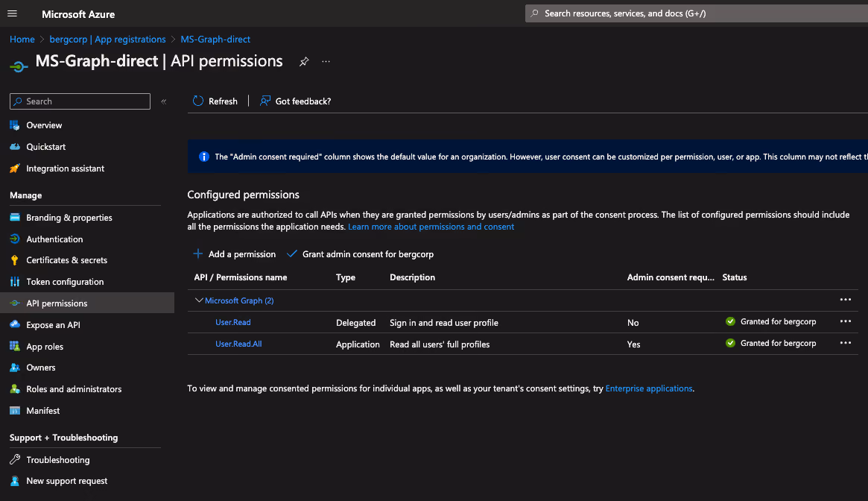868x501 pixels.
Task: Click the Got feedback person icon
Action: click(265, 101)
